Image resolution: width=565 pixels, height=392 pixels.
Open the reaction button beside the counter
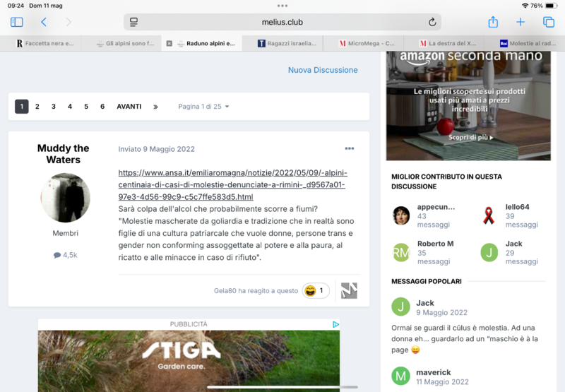[x=349, y=290]
